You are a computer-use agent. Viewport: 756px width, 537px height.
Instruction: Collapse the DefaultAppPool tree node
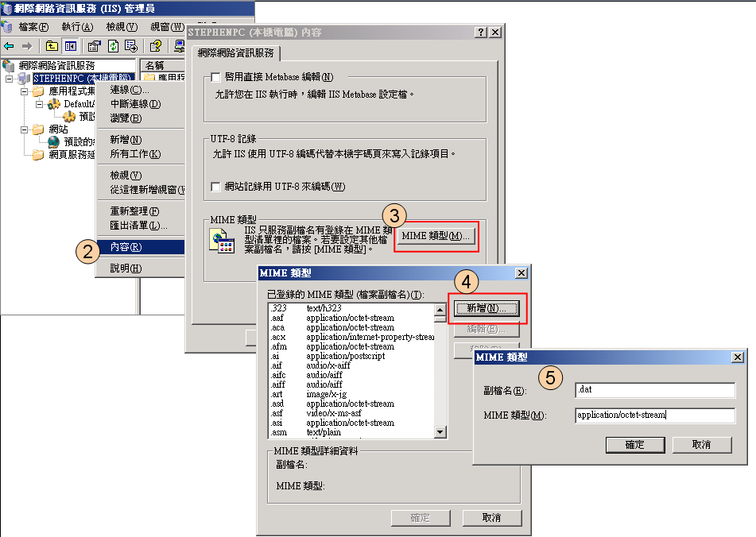[x=40, y=104]
